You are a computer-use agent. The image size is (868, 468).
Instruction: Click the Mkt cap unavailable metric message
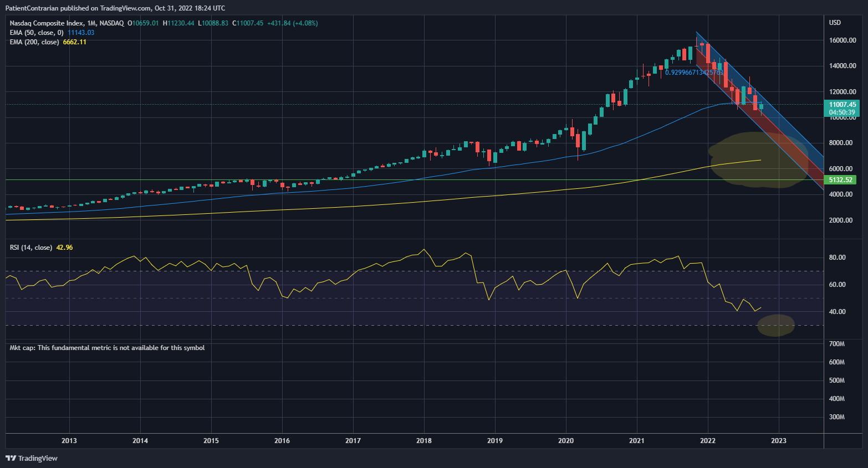click(x=107, y=348)
